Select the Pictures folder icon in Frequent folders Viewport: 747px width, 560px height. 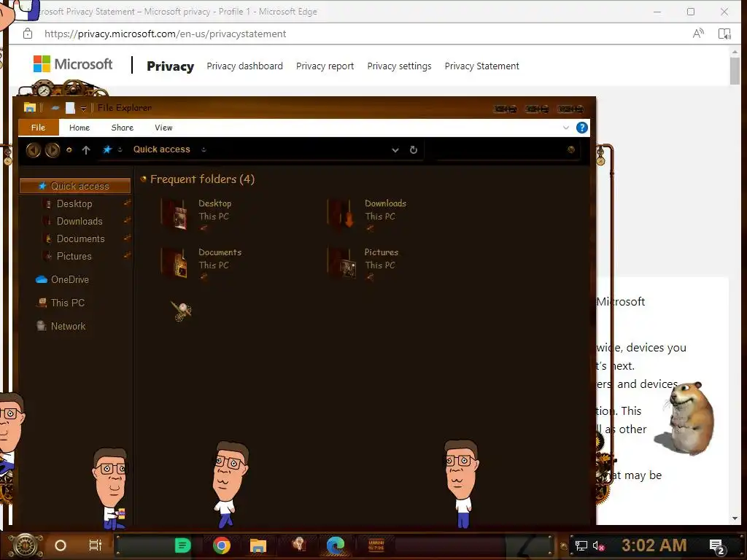click(x=341, y=263)
